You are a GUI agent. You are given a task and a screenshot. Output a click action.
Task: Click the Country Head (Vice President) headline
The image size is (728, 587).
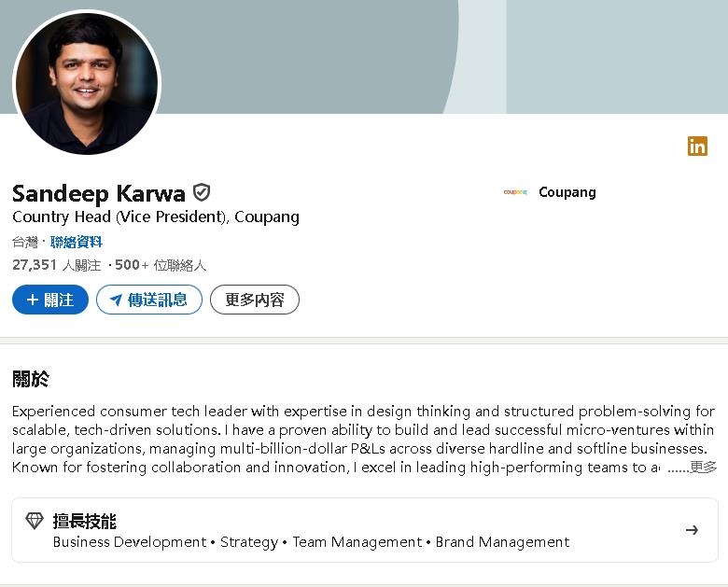tap(156, 217)
